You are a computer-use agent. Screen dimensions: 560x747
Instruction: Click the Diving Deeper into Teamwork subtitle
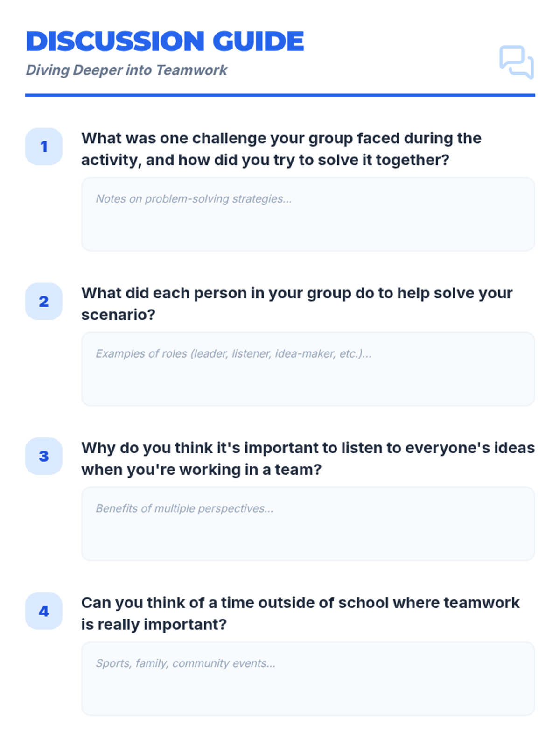126,70
